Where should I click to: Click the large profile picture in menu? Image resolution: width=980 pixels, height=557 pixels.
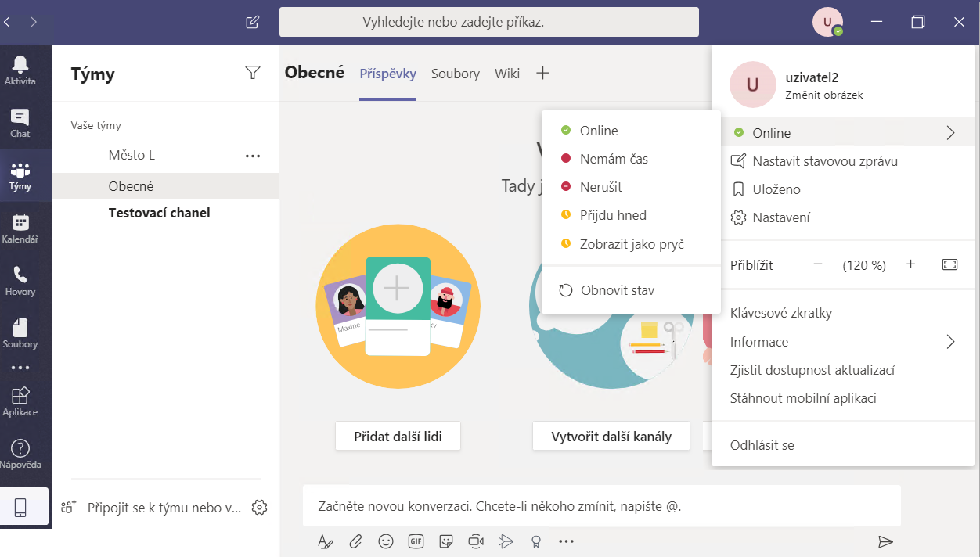pyautogui.click(x=752, y=84)
